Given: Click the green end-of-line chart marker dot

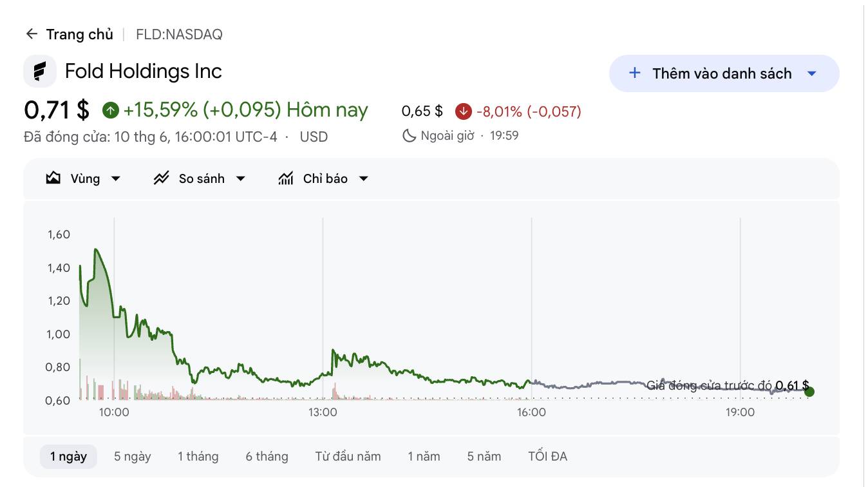Looking at the screenshot, I should (809, 392).
